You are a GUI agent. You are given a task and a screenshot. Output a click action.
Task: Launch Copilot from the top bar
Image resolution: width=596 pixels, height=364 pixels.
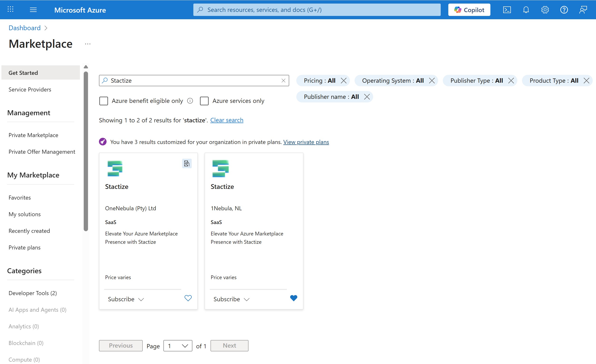pos(469,10)
